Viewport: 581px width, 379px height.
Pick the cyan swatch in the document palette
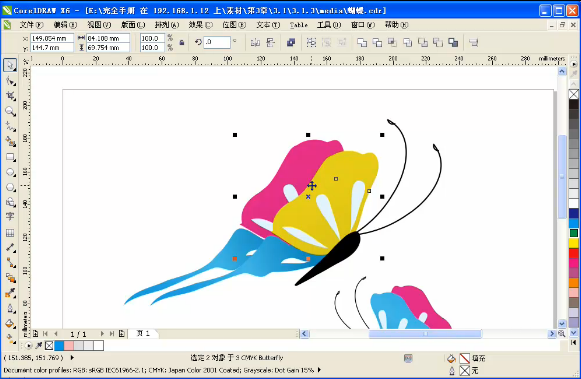click(x=59, y=346)
